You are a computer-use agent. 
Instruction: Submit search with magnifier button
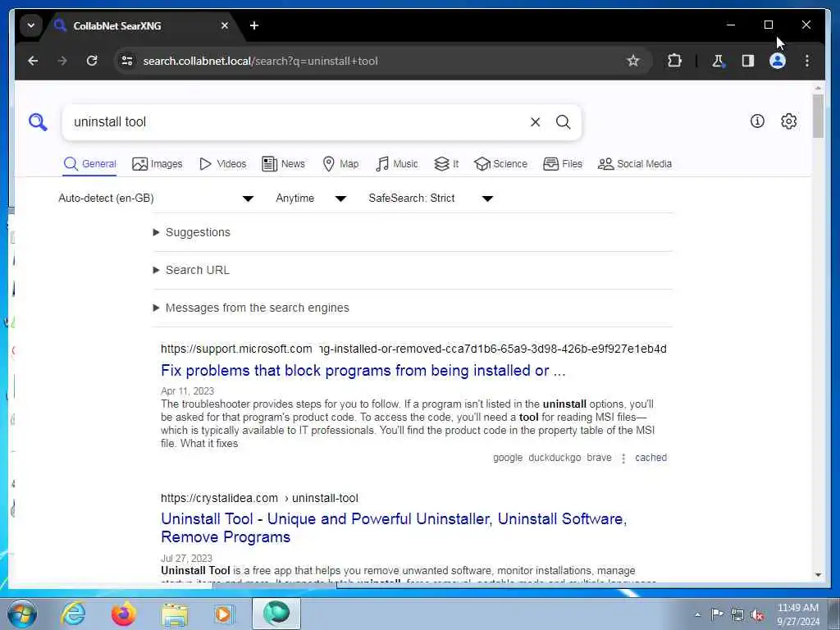pyautogui.click(x=563, y=122)
